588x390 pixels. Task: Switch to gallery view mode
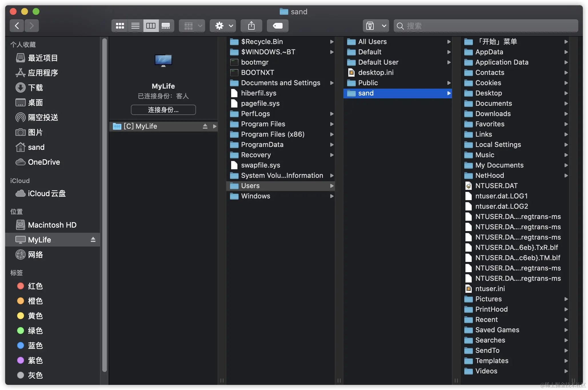pos(166,26)
